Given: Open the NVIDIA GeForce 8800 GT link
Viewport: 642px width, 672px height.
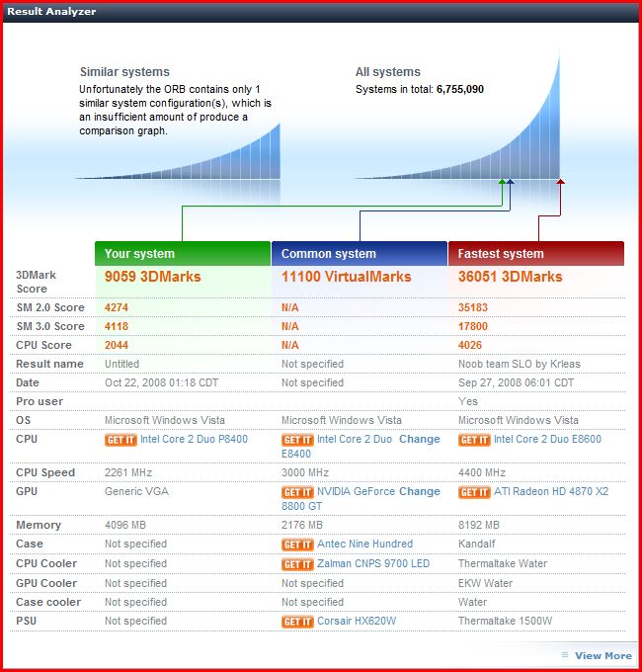Looking at the screenshot, I should pyautogui.click(x=339, y=498).
